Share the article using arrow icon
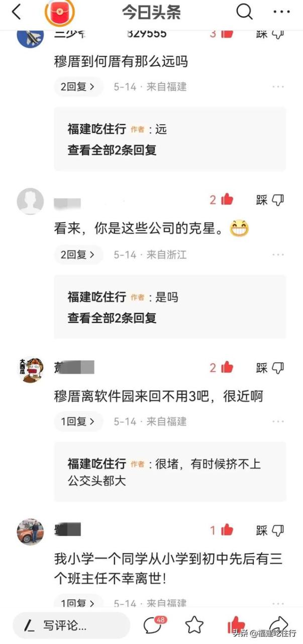Viewport: 303px width, 644px height. [x=279, y=624]
